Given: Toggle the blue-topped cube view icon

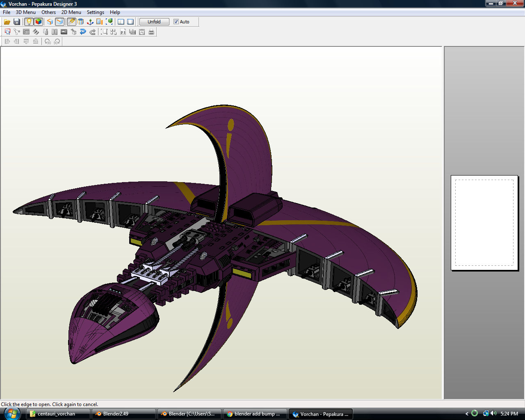Looking at the screenshot, I should click(59, 22).
